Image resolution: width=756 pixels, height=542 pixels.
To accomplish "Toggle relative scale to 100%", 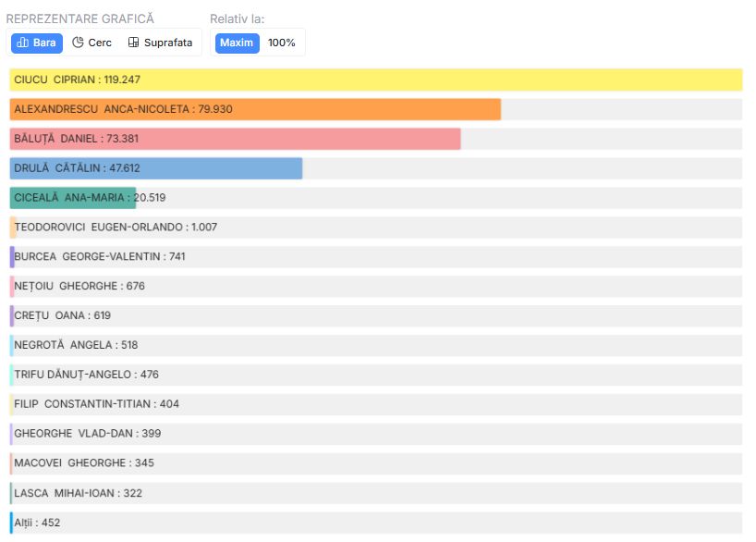I will tap(282, 43).
